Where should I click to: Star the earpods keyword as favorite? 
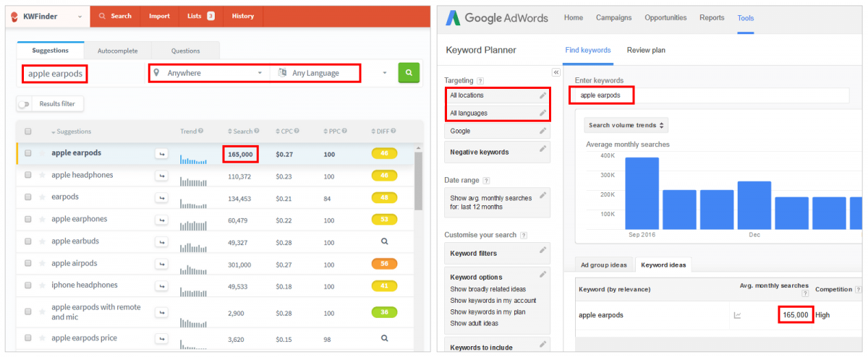tap(42, 197)
